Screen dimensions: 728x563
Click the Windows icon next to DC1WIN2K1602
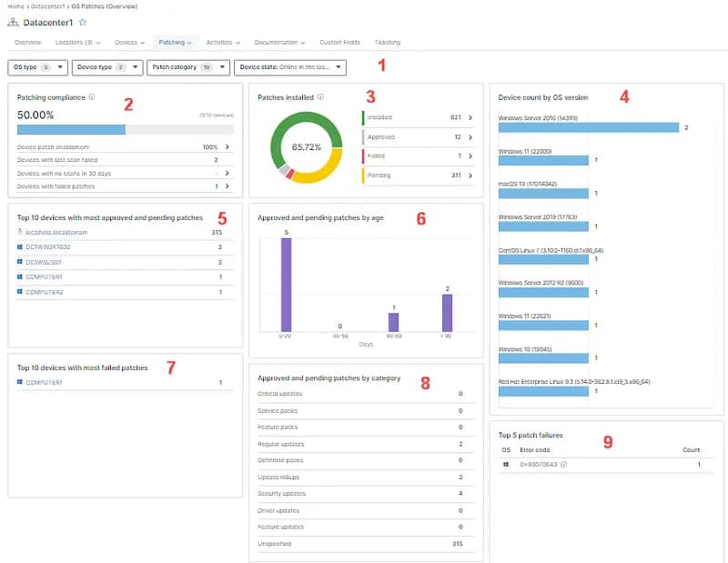21,247
